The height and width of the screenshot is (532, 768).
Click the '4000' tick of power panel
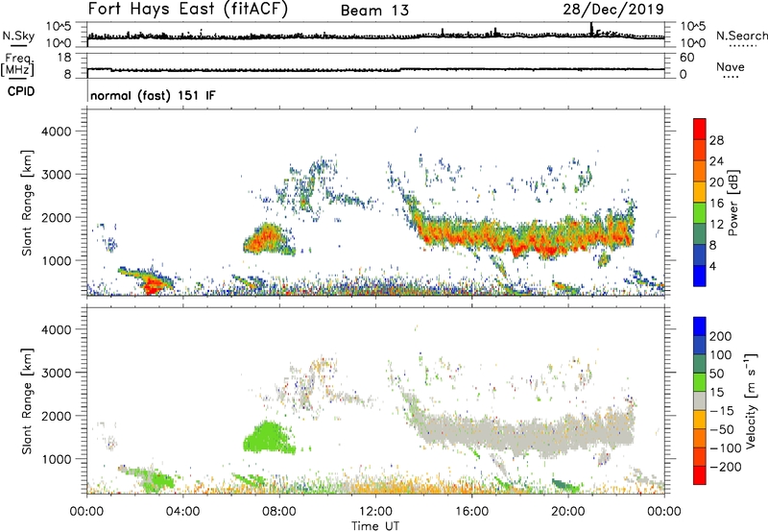point(56,132)
